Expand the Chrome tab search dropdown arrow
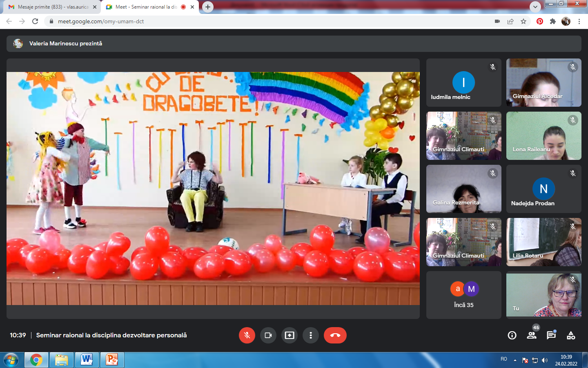The image size is (588, 368). tap(535, 7)
